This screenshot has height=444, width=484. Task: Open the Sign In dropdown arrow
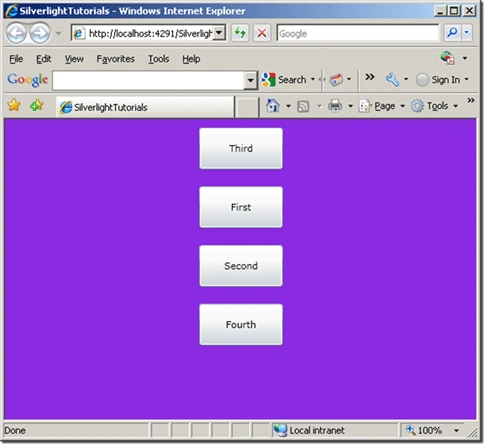467,79
